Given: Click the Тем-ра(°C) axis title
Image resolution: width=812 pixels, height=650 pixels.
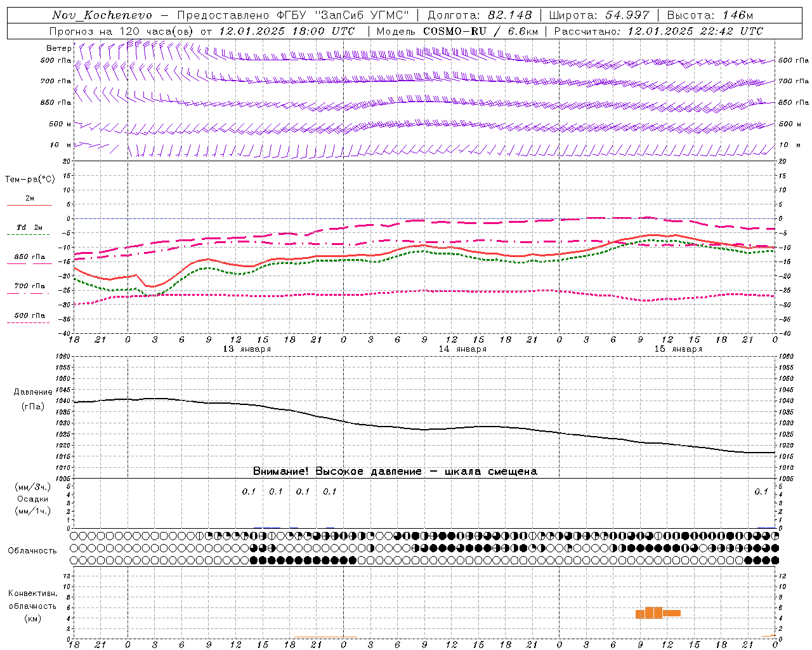Looking at the screenshot, I should point(30,180).
